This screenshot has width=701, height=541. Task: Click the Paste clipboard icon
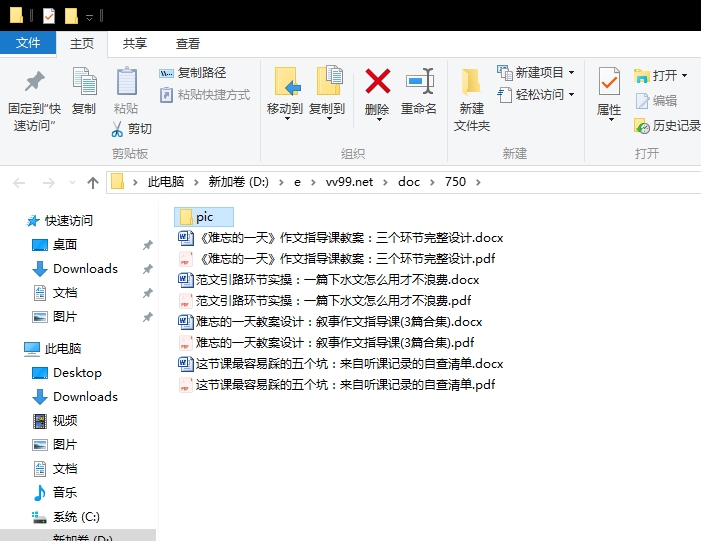click(126, 91)
